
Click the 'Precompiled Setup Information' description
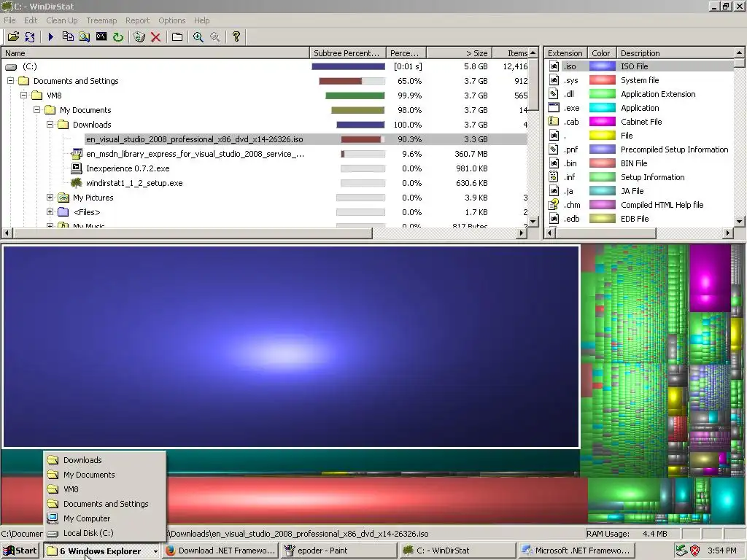click(x=674, y=149)
